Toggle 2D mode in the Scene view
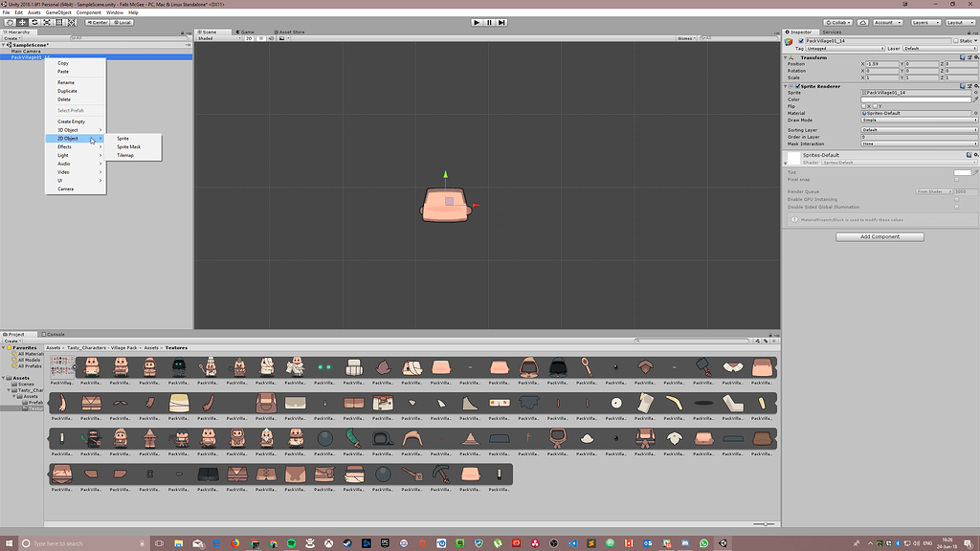Viewport: 980px width, 551px height. tap(249, 38)
